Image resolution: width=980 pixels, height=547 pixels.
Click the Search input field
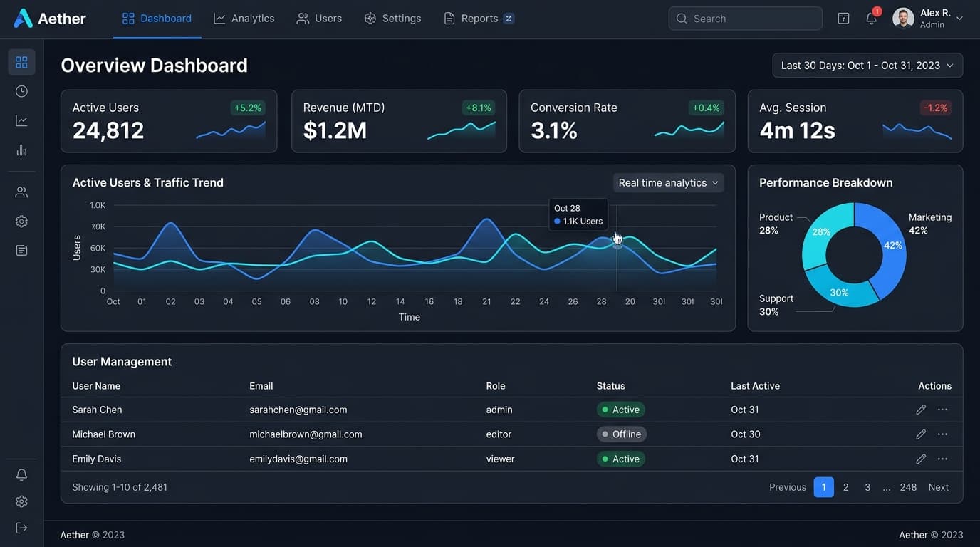click(x=745, y=19)
